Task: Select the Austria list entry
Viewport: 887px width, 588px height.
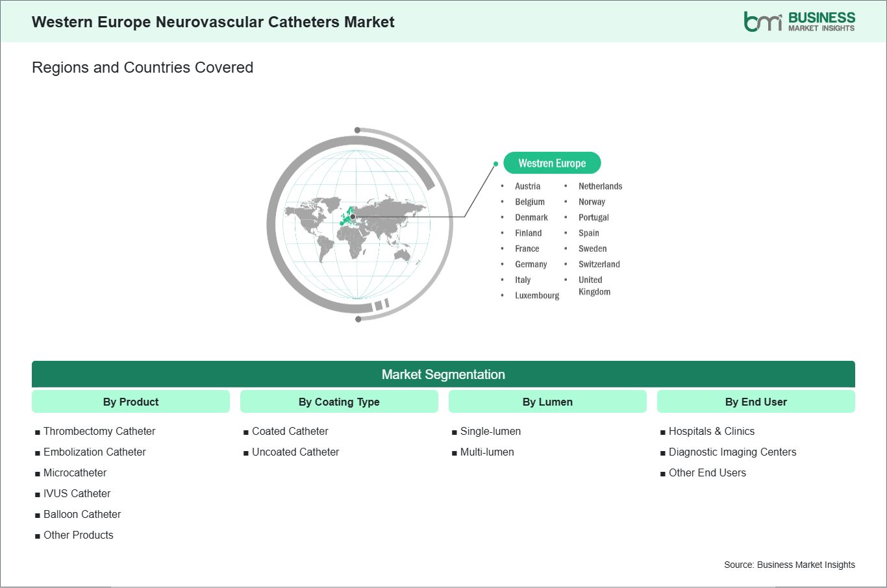Action: [527, 186]
